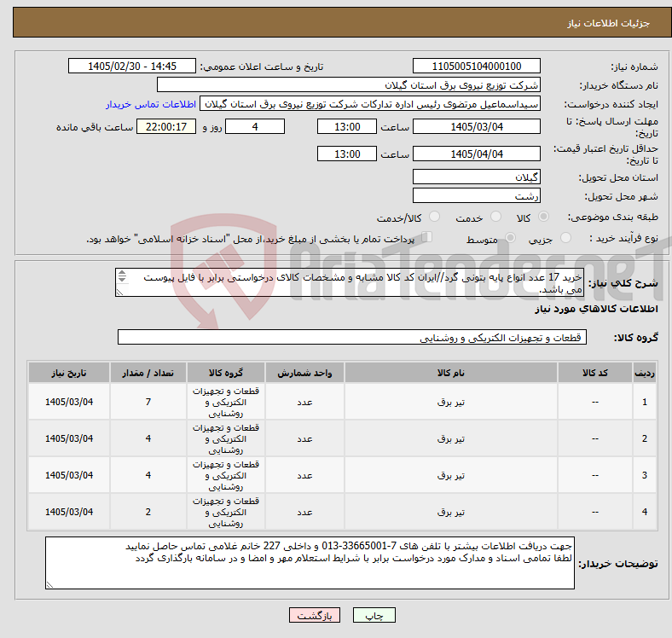This screenshot has width=672, height=638.
Task: Select the خدمت radio button
Action: [x=495, y=217]
